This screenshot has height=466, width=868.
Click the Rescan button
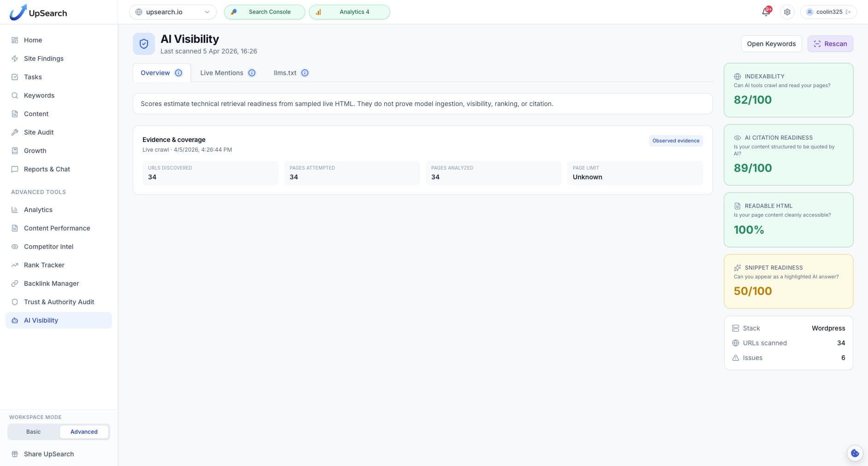click(830, 44)
